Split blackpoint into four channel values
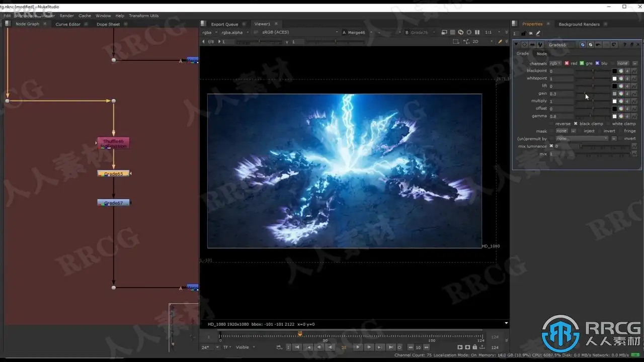The height and width of the screenshot is (362, 644). click(x=627, y=71)
